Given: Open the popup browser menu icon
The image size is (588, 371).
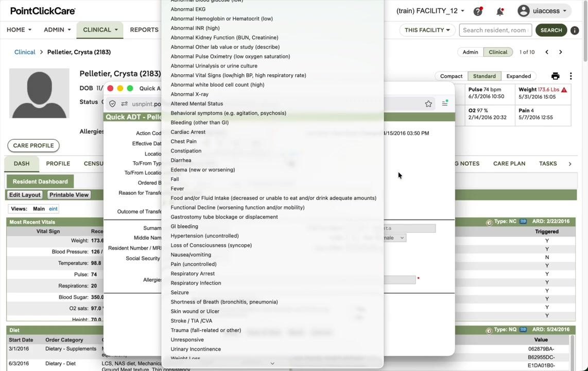Looking at the screenshot, I should (445, 103).
